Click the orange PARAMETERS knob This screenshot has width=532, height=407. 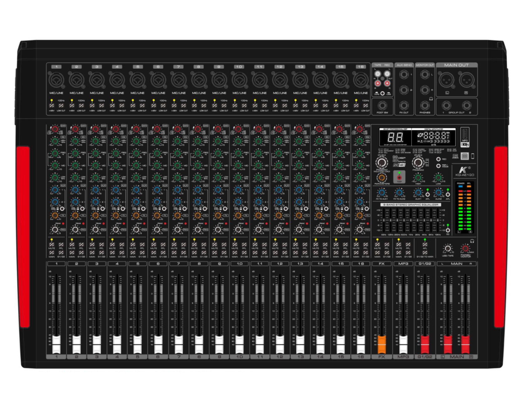pos(381,178)
